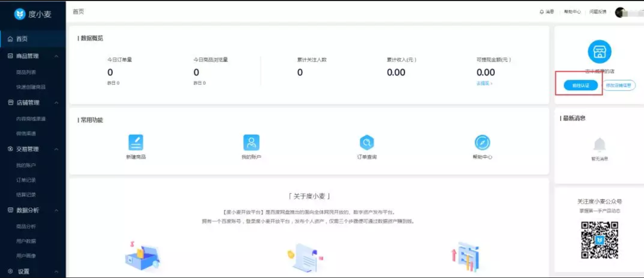644x278 pixels.
Task: Open 商品分析 in the sidebar
Action: (26, 226)
